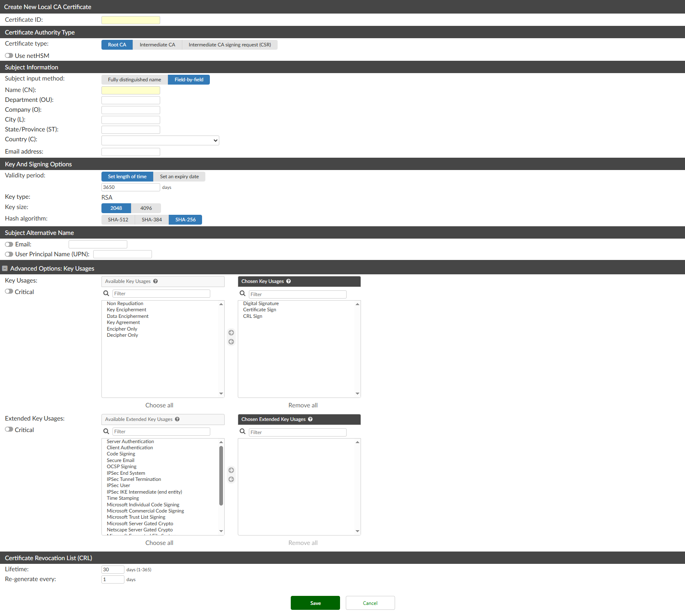The image size is (685, 616).
Task: Click the Save button
Action: [x=315, y=602]
